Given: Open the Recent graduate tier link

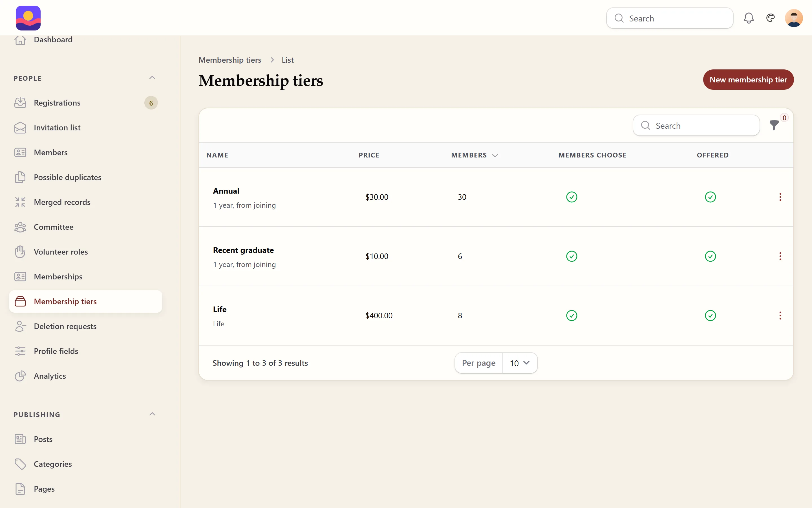Looking at the screenshot, I should point(243,250).
